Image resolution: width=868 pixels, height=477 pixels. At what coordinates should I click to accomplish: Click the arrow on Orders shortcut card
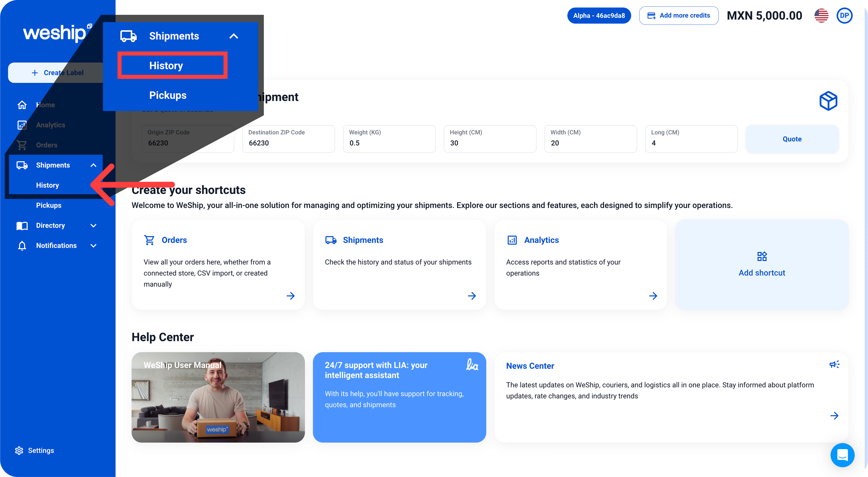pyautogui.click(x=290, y=296)
